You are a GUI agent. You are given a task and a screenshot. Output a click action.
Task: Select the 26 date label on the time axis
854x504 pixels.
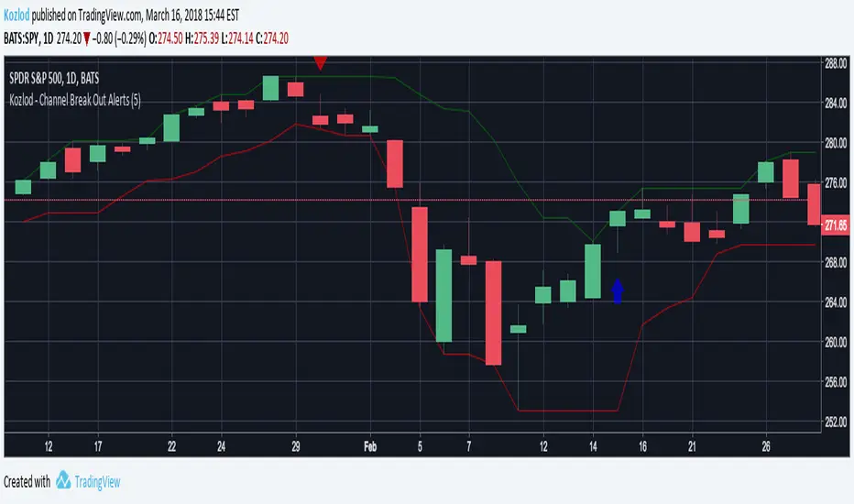[x=767, y=445]
